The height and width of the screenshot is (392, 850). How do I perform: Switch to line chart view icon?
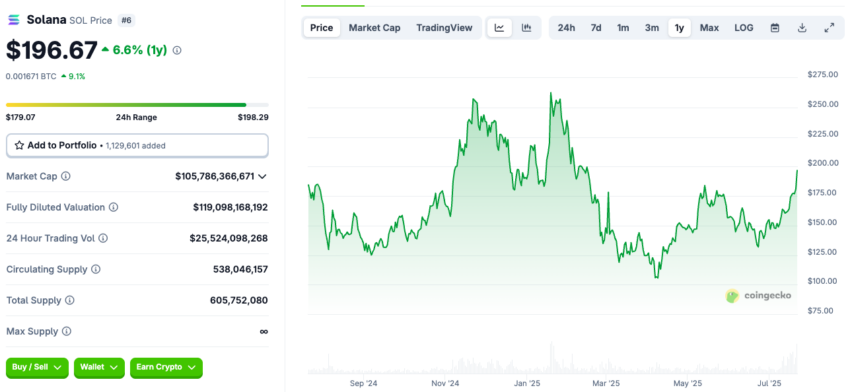[x=499, y=28]
